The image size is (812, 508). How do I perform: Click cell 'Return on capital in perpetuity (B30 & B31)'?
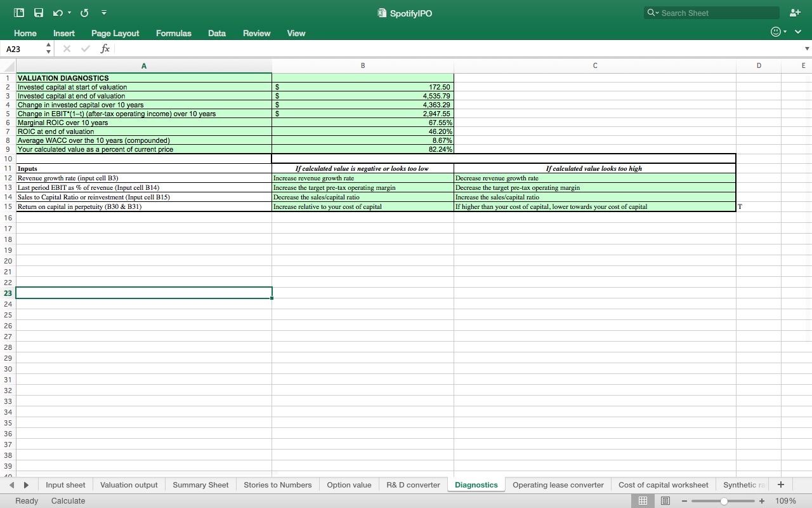click(x=144, y=206)
